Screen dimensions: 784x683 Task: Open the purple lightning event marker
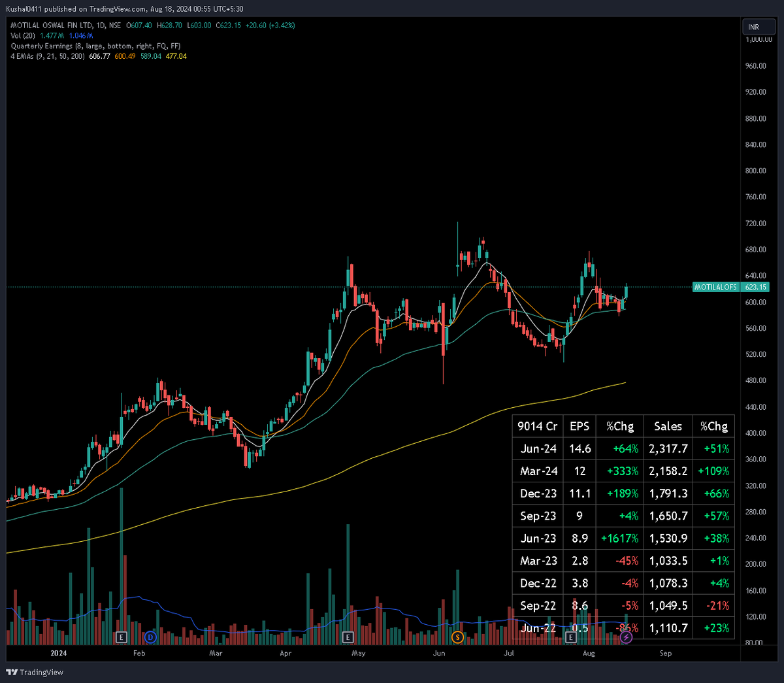pos(626,635)
